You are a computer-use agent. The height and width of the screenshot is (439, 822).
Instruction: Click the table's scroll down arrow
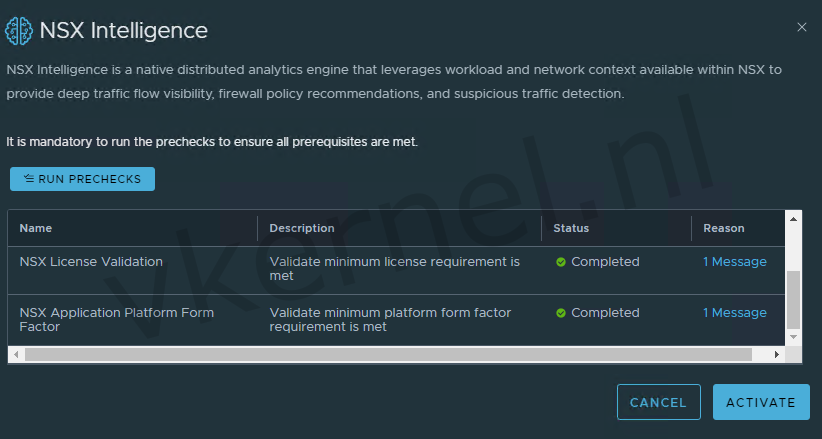coord(793,337)
